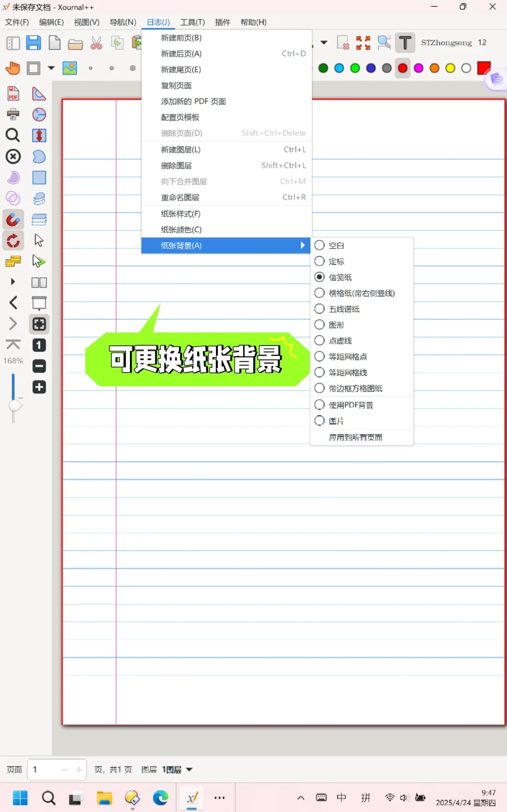Show hidden system tray icons chevron
507x812 pixels.
tap(301, 797)
